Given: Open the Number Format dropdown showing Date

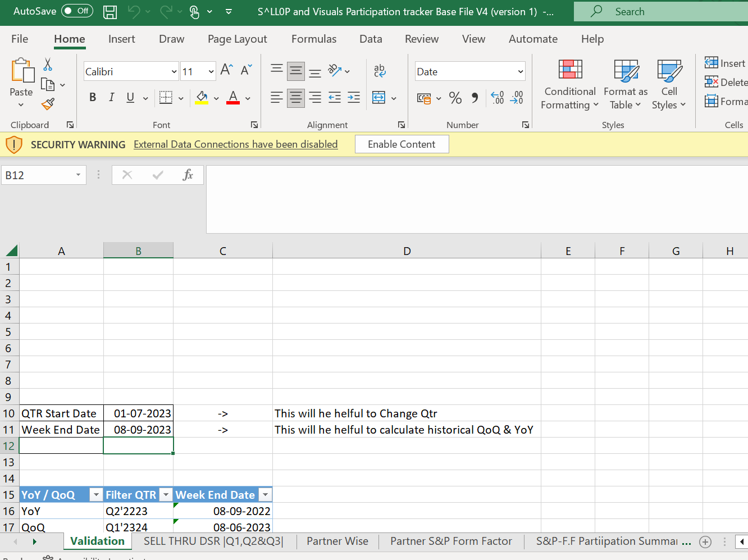Looking at the screenshot, I should tap(521, 72).
